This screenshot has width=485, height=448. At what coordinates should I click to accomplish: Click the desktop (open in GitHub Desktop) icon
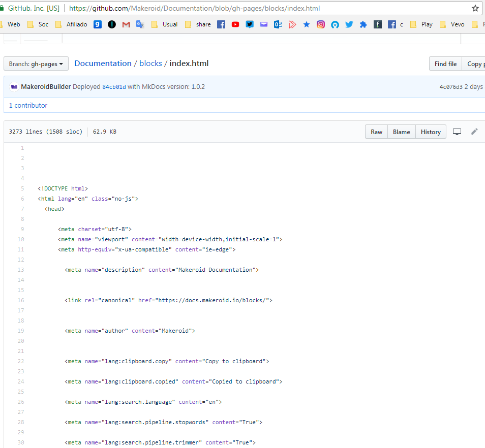[457, 132]
